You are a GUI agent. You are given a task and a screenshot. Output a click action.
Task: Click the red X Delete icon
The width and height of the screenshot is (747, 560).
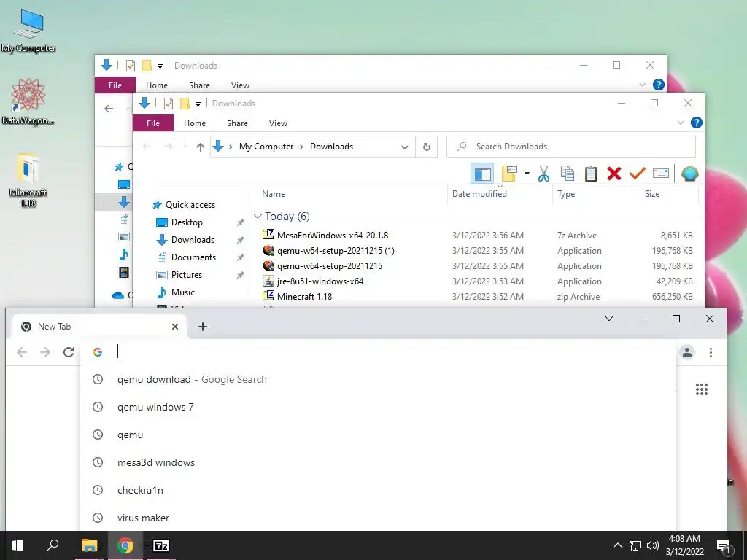point(614,174)
